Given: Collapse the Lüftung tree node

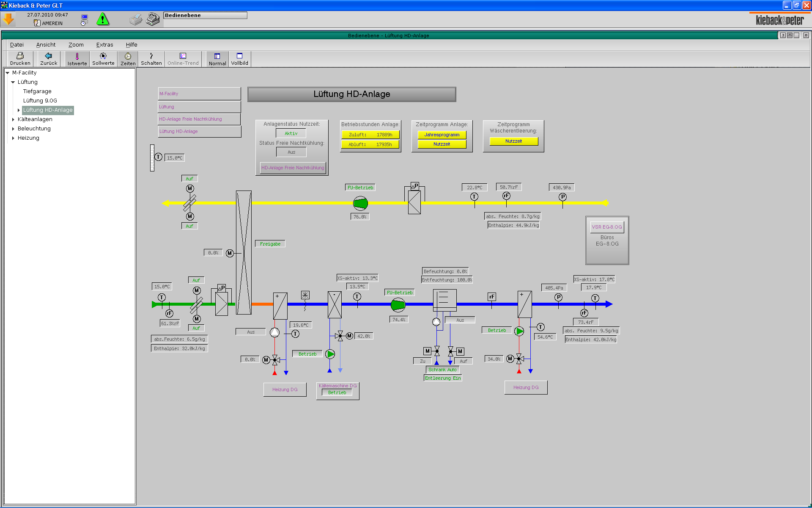Looking at the screenshot, I should (x=13, y=82).
